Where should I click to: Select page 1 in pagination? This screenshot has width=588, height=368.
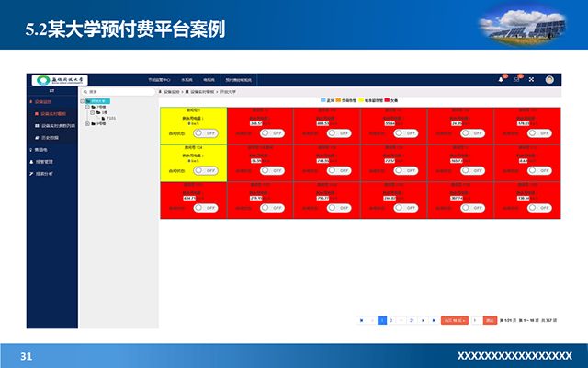(x=382, y=320)
